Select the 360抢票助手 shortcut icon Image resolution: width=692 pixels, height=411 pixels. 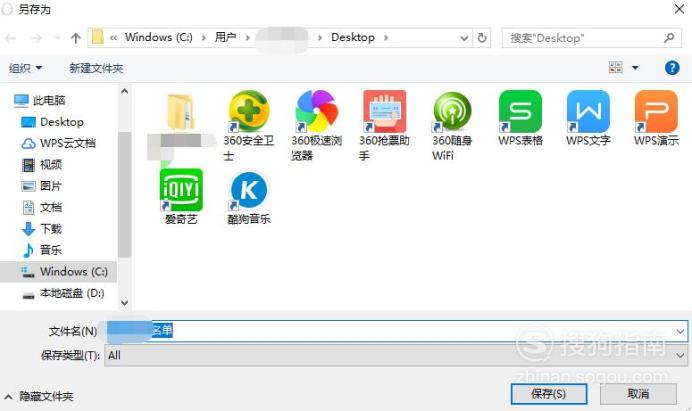pyautogui.click(x=384, y=112)
